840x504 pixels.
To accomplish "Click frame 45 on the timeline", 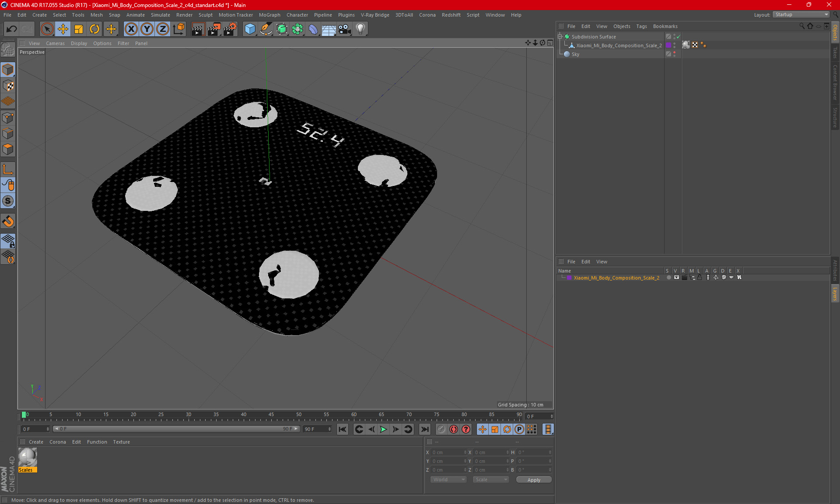I will (x=271, y=416).
